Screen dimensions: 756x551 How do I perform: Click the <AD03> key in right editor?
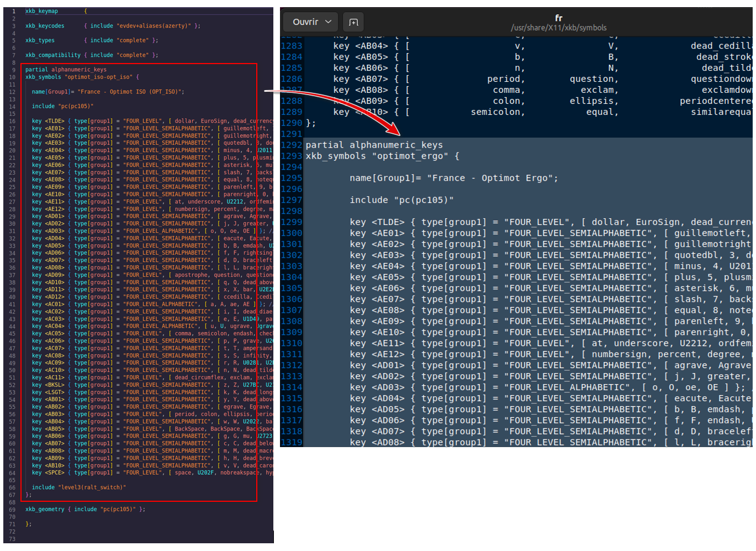point(388,387)
